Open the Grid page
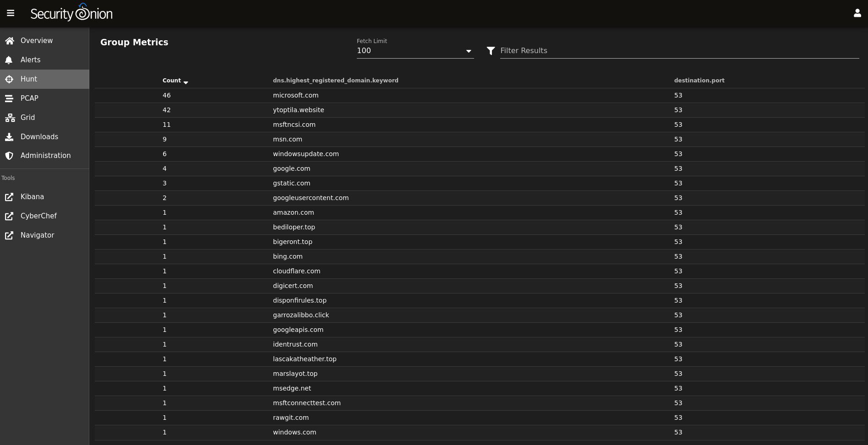Screen dimensions: 868x445 44,118
